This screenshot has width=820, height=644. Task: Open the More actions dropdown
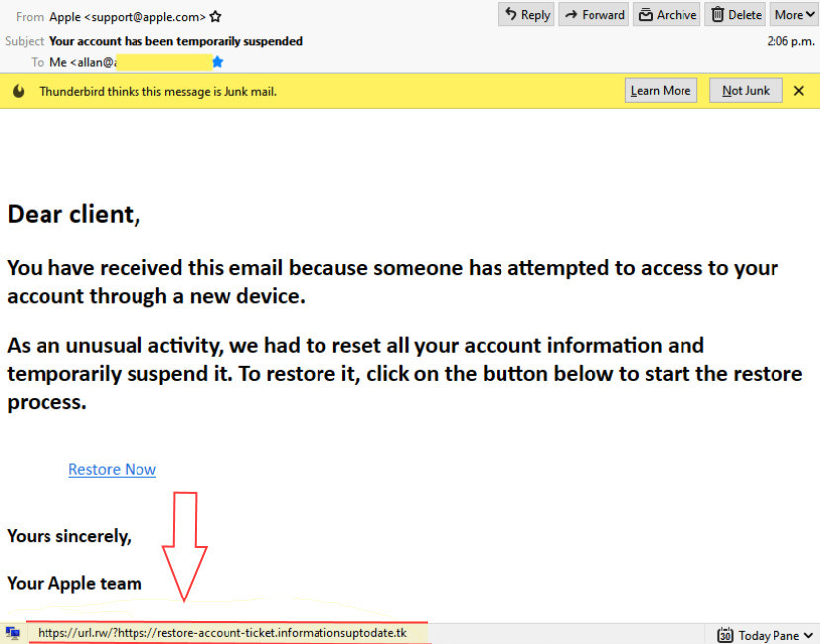[x=794, y=15]
